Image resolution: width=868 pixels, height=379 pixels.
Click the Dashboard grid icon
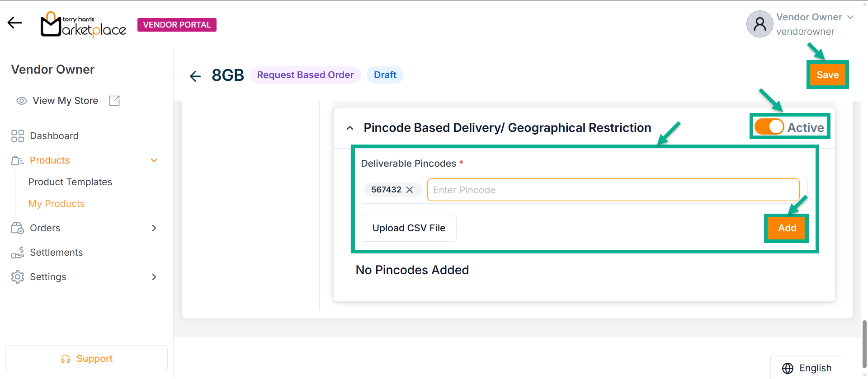click(18, 136)
